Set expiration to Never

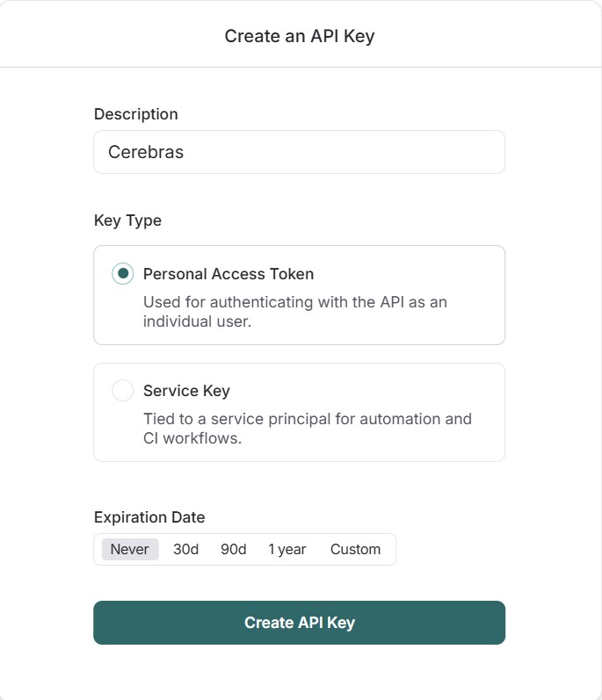(x=130, y=549)
